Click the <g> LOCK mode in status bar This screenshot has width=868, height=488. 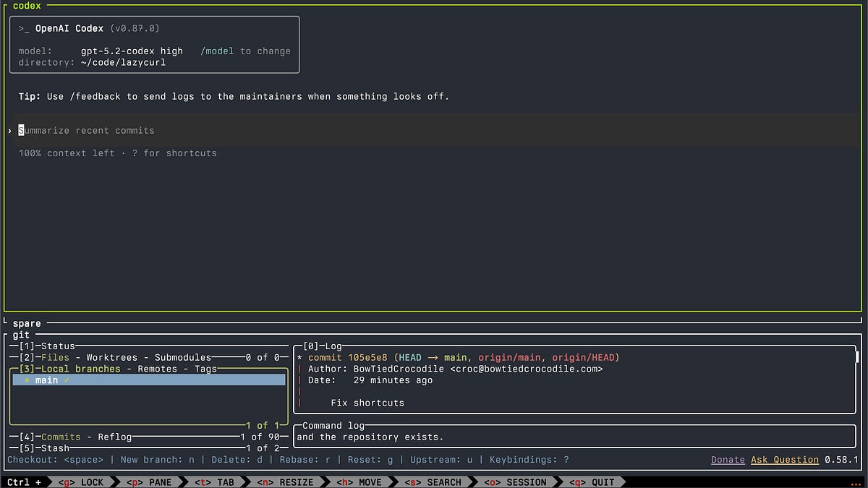pos(81,482)
